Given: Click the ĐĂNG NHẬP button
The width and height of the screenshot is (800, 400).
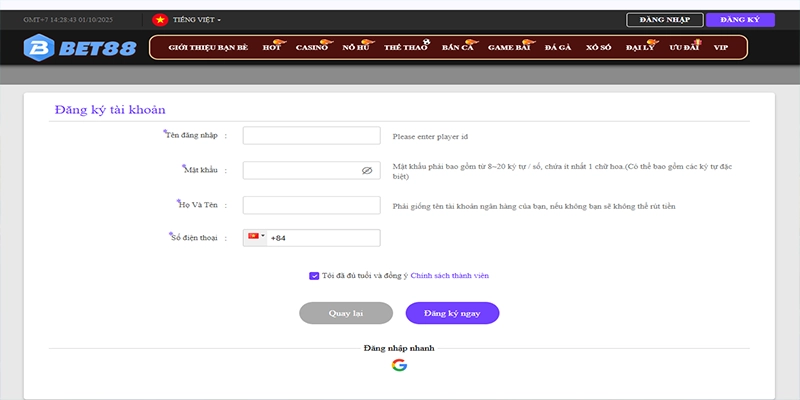Looking at the screenshot, I should click(663, 19).
